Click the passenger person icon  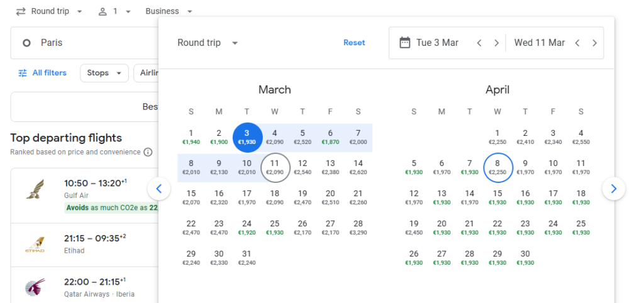pos(103,11)
